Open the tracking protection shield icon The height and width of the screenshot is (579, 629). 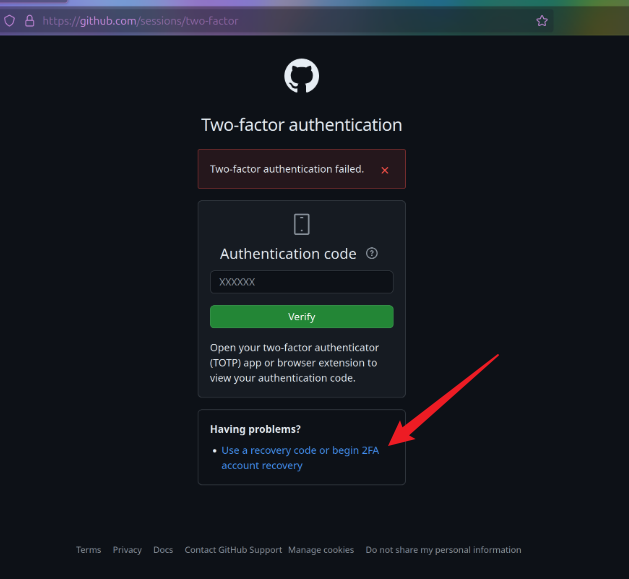tap(10, 20)
